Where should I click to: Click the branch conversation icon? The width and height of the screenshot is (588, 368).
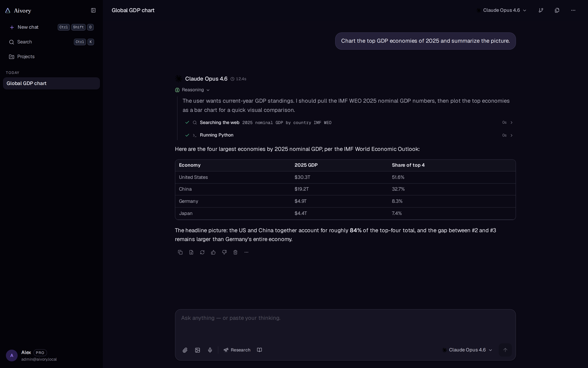point(541,10)
